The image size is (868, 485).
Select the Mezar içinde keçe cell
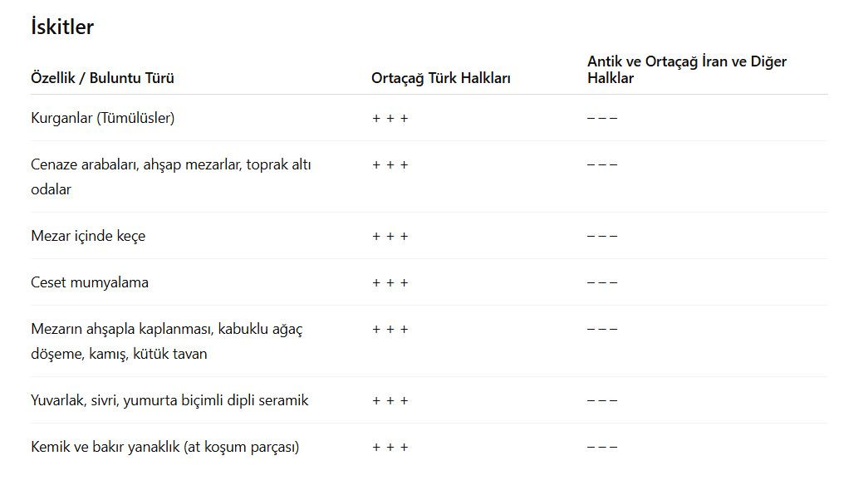coord(88,236)
